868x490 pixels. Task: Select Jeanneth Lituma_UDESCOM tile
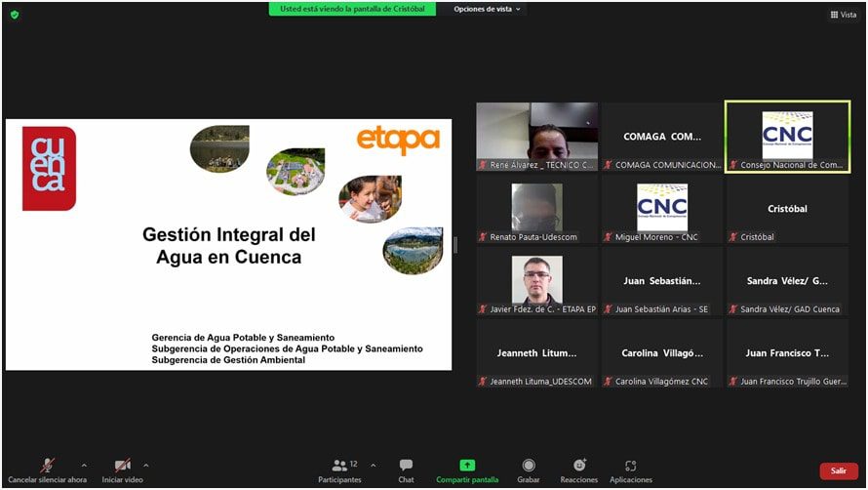[537, 353]
